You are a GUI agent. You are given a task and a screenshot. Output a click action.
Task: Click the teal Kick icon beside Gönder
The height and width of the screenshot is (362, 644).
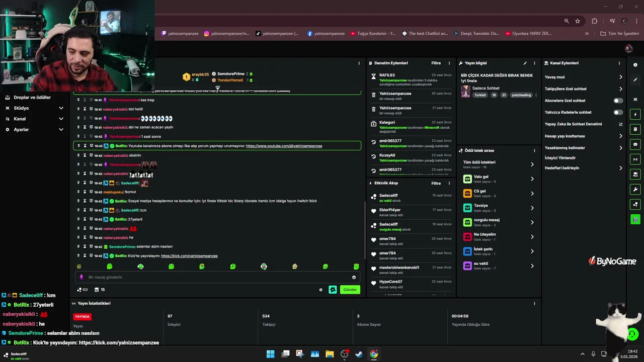pyautogui.click(x=333, y=290)
